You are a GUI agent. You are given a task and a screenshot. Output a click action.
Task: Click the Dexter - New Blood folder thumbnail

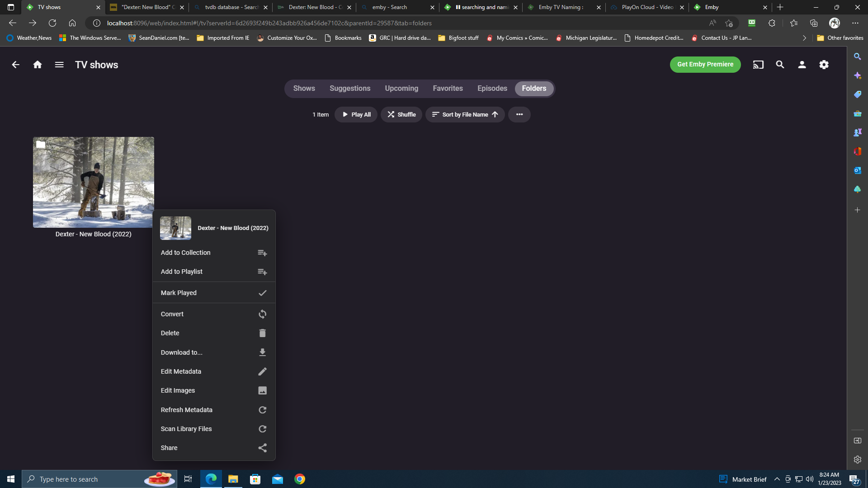(x=94, y=182)
